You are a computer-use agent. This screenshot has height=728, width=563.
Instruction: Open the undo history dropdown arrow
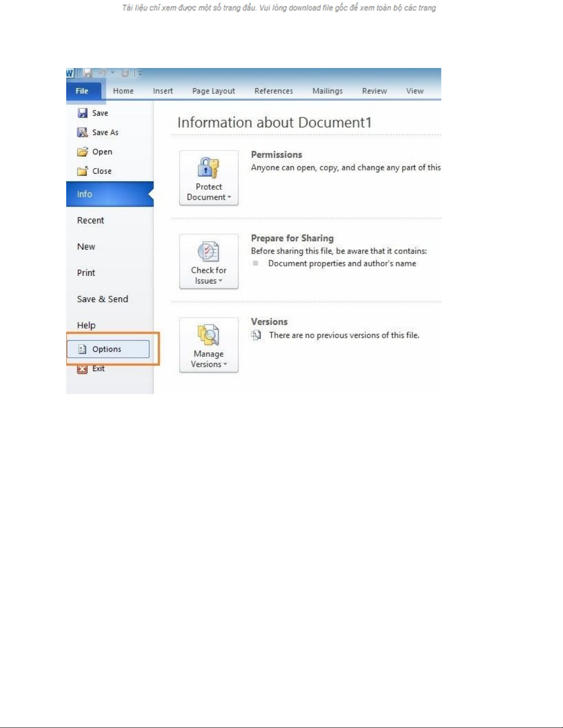point(112,73)
